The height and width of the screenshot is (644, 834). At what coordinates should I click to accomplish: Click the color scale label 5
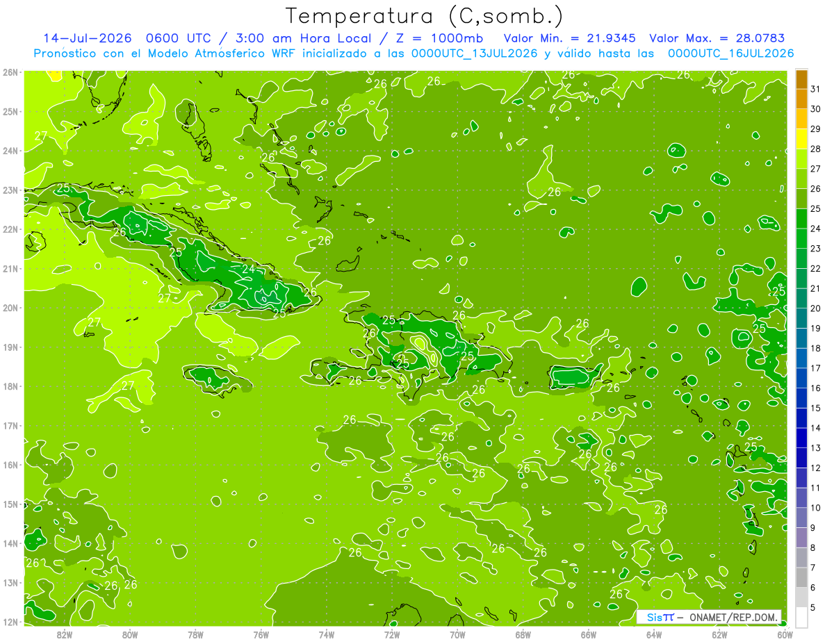(x=814, y=607)
